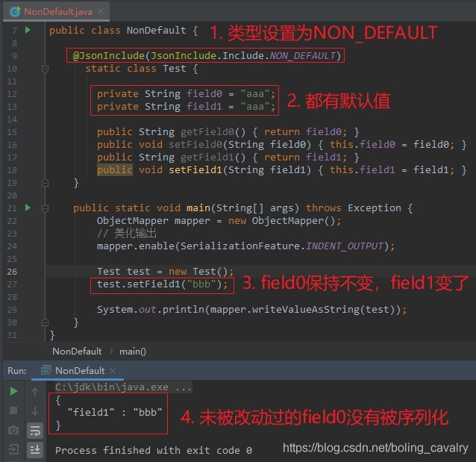The width and height of the screenshot is (476, 462).
Task: Click the fold end marker at line 30
Action: pos(45,322)
